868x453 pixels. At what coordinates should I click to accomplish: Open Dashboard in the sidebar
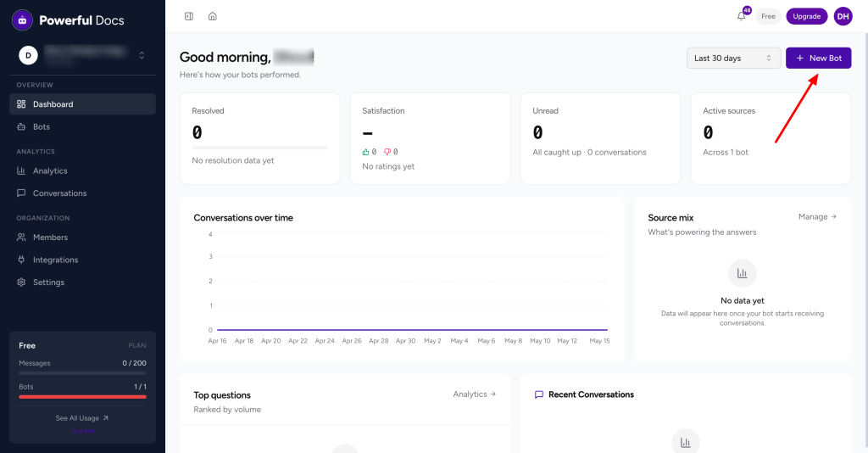[82, 104]
